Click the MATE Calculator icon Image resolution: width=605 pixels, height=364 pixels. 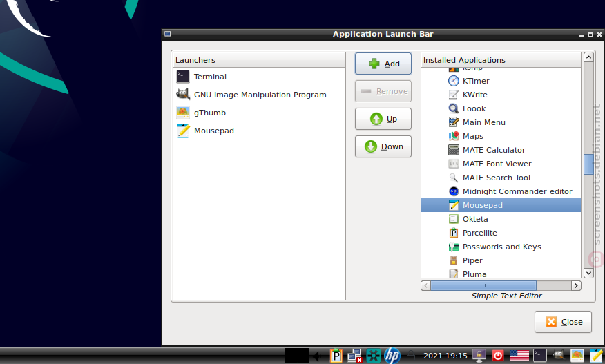pos(453,150)
